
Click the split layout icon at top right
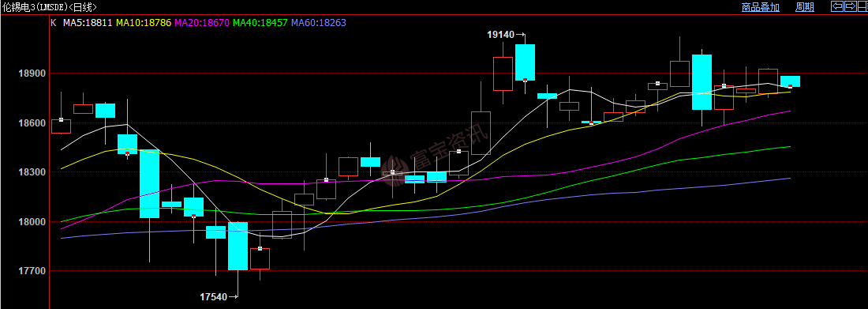862,6
